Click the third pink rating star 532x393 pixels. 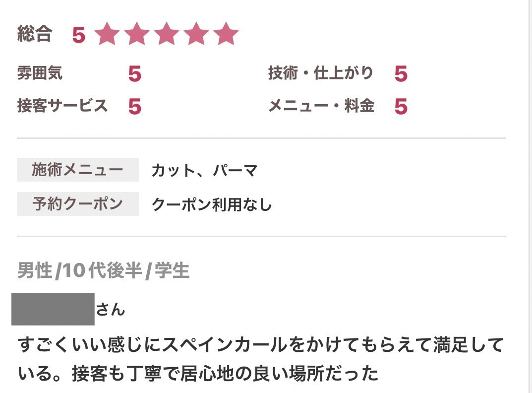(167, 34)
